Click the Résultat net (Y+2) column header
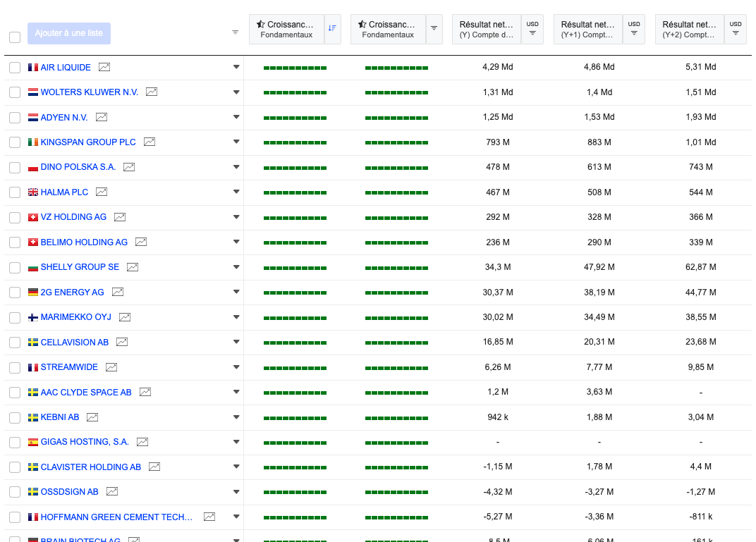The image size is (756, 542). point(690,29)
